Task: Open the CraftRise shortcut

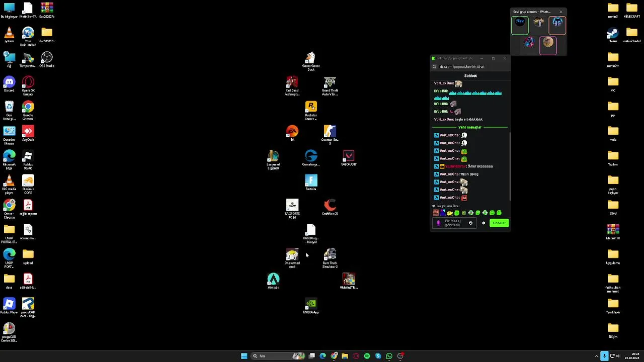Action: coord(330,207)
